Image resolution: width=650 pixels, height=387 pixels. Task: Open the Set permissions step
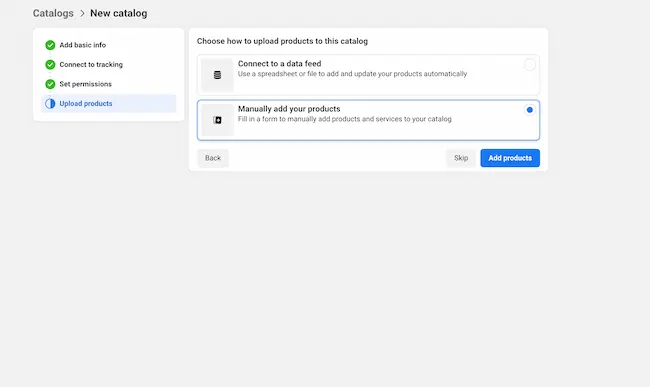click(85, 84)
